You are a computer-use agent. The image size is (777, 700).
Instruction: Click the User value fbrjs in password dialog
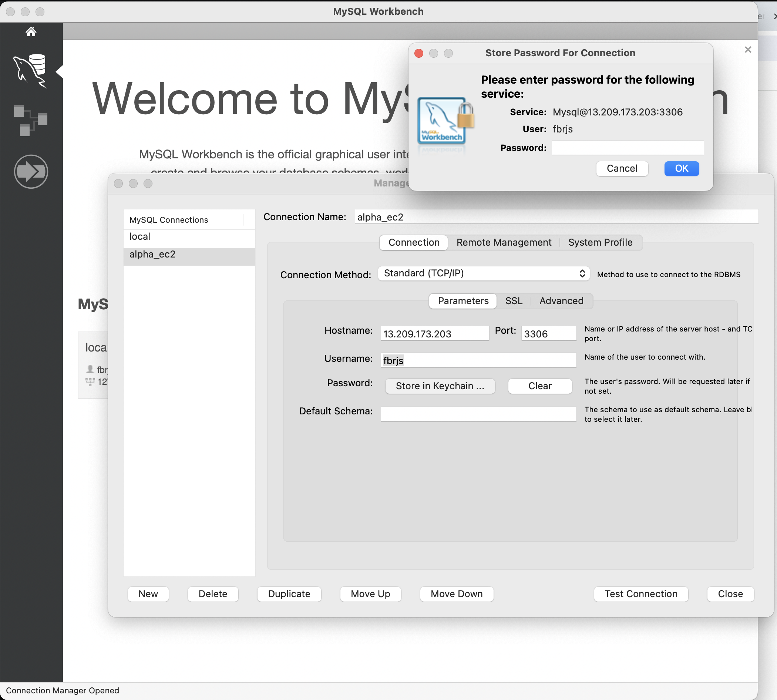tap(562, 129)
